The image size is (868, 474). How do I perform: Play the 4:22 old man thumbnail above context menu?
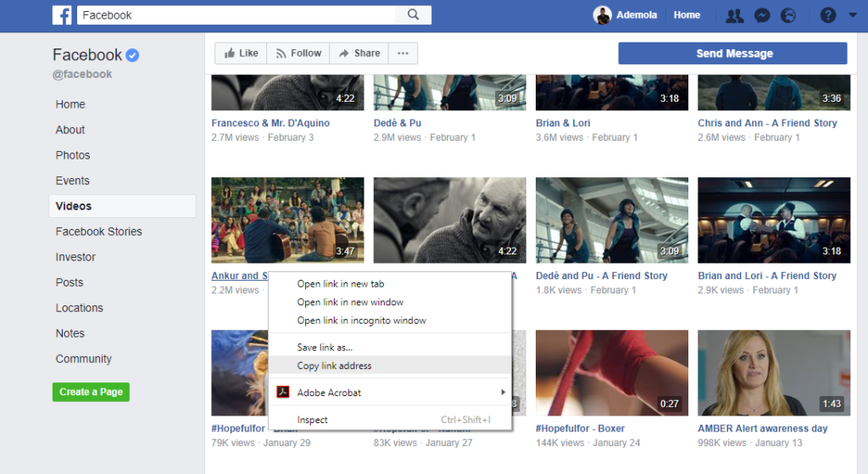click(x=449, y=220)
